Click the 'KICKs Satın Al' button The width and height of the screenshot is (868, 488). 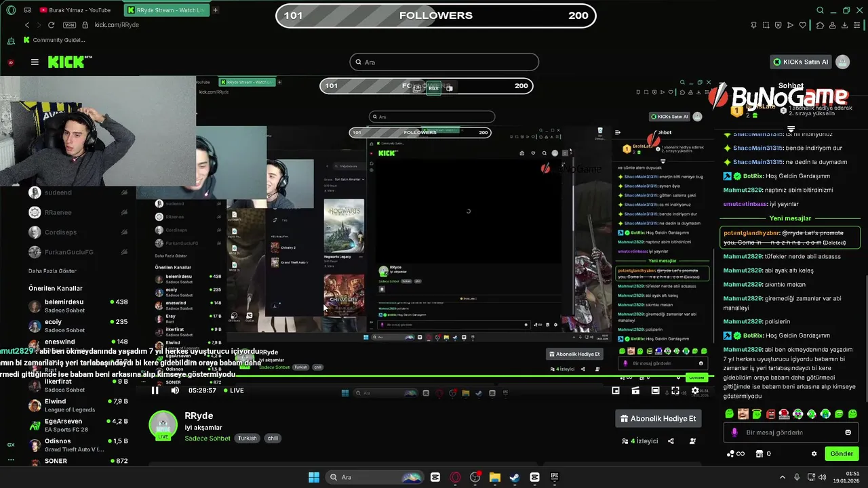pos(800,62)
